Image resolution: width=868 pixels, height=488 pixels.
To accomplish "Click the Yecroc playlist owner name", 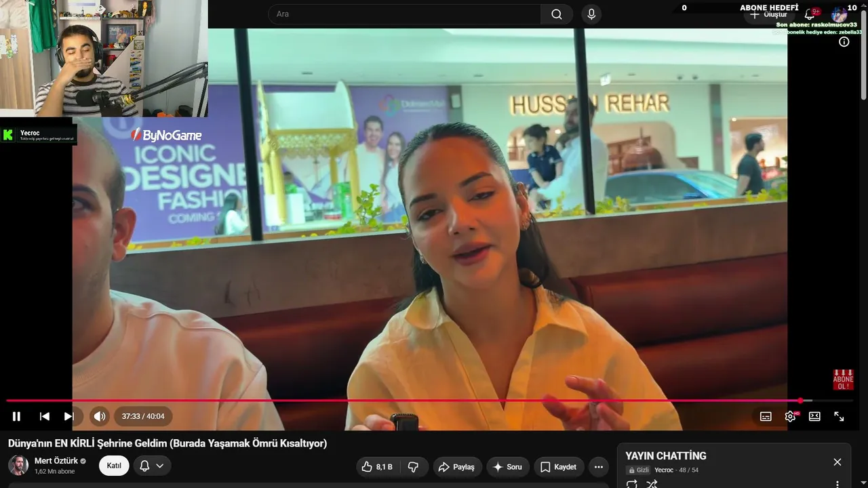I will (x=664, y=470).
